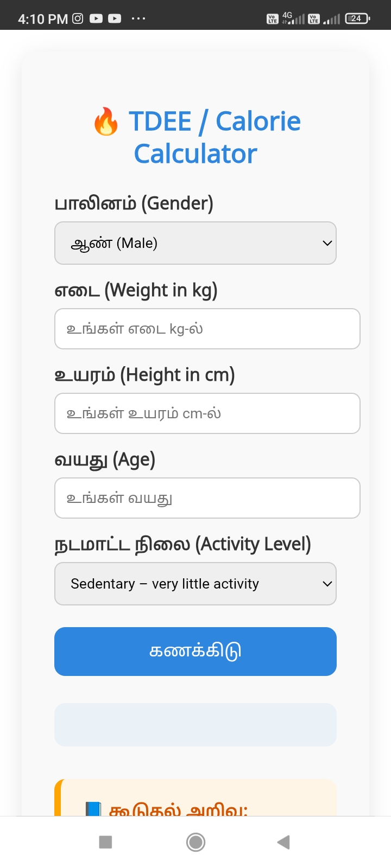Open the three-dot overflow in the status bar
Image resolution: width=391 pixels, height=868 pixels.
click(x=138, y=18)
